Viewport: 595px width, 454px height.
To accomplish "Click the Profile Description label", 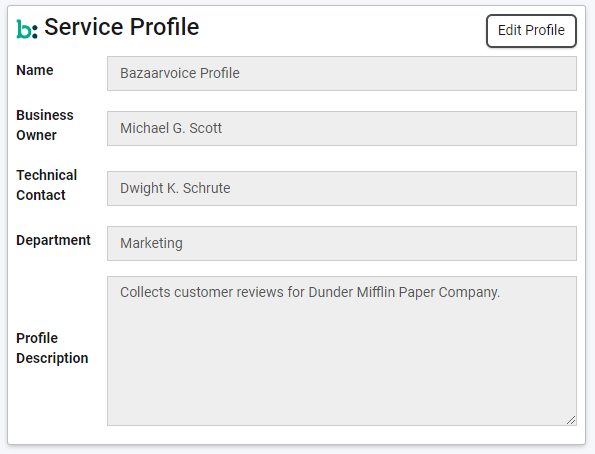I will pos(52,348).
